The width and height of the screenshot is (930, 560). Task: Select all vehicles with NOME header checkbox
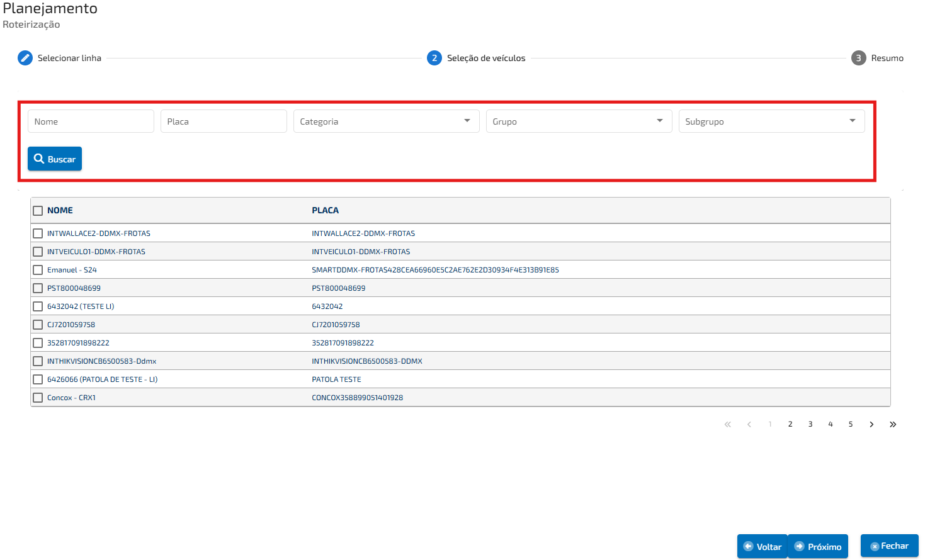(38, 211)
